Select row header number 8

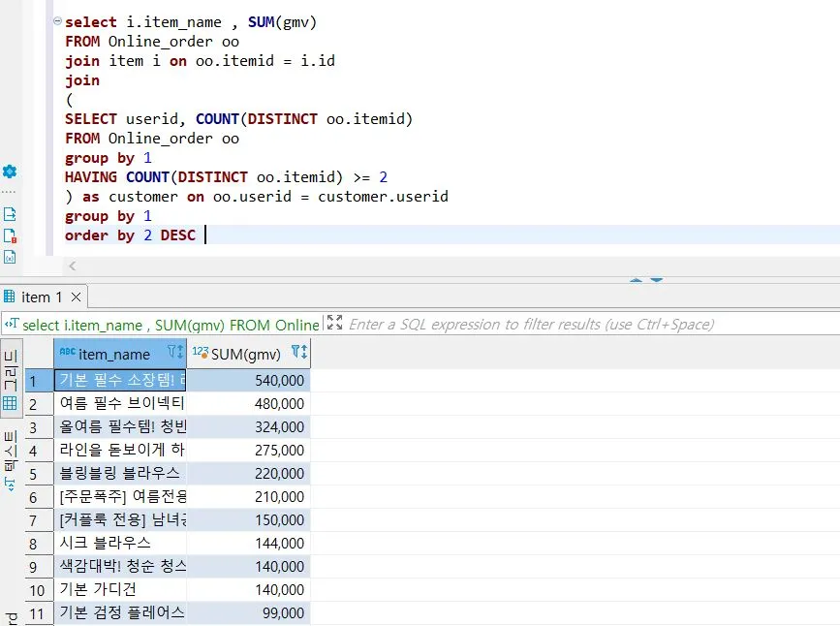coord(39,544)
